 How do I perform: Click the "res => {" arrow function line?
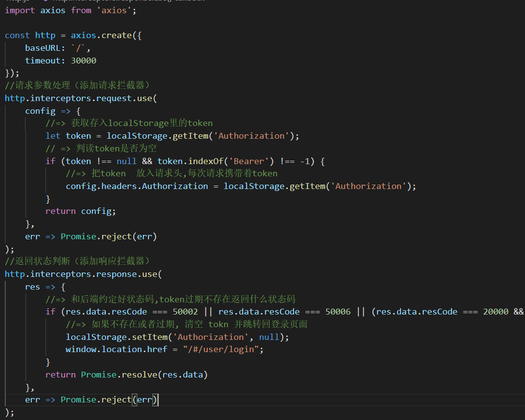pyautogui.click(x=45, y=287)
